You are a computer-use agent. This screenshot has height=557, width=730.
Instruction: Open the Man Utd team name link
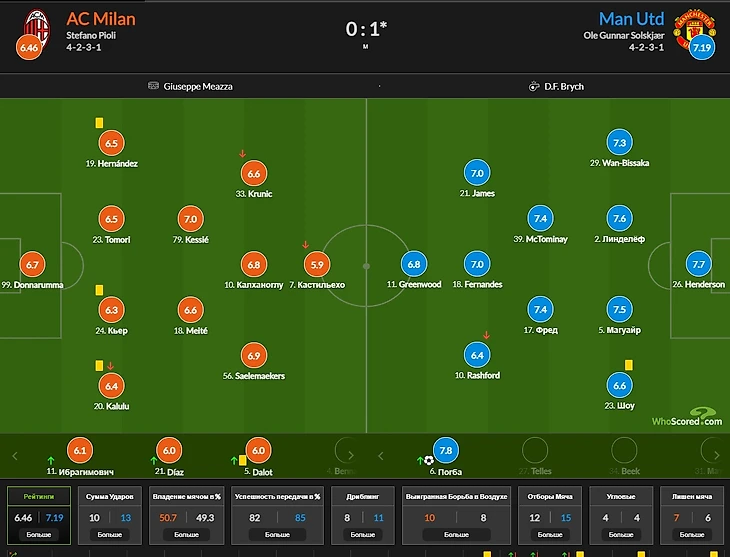pyautogui.click(x=632, y=19)
